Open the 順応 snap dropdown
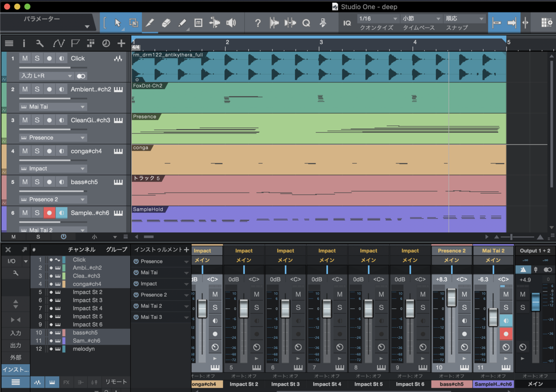The height and width of the screenshot is (392, 556). [464, 19]
